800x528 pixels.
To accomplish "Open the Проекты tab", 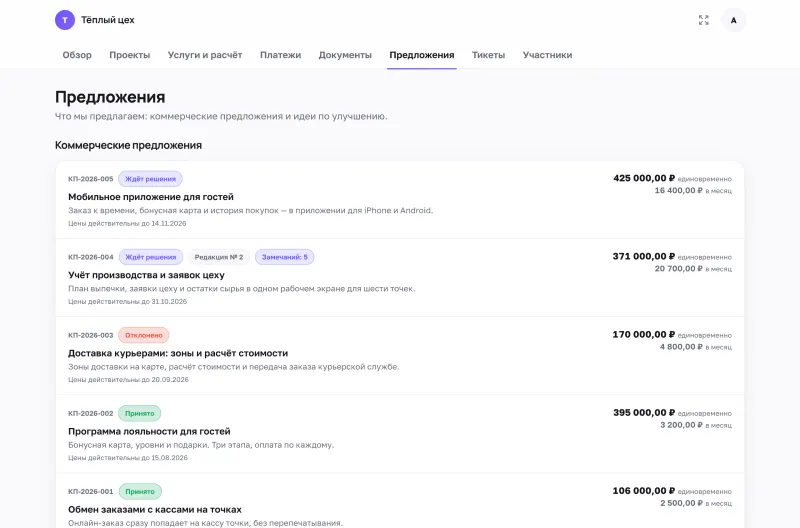I will (130, 55).
